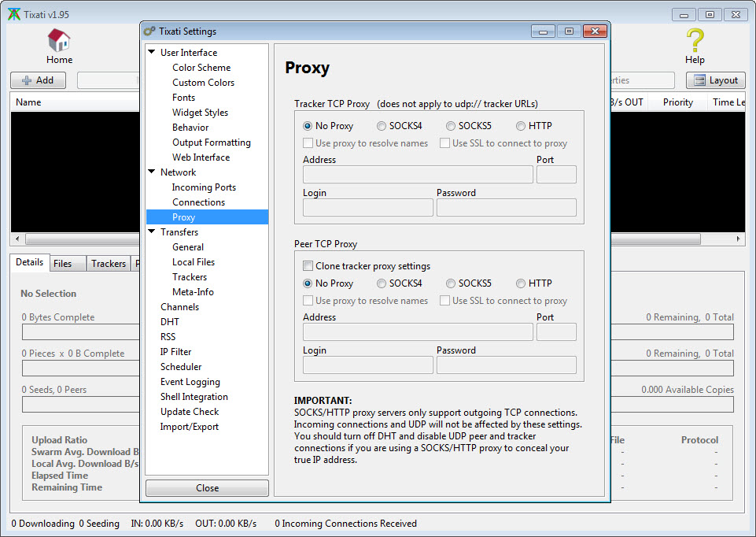Open Trackers settings page in tree
Image resolution: width=756 pixels, height=537 pixels.
pos(190,277)
